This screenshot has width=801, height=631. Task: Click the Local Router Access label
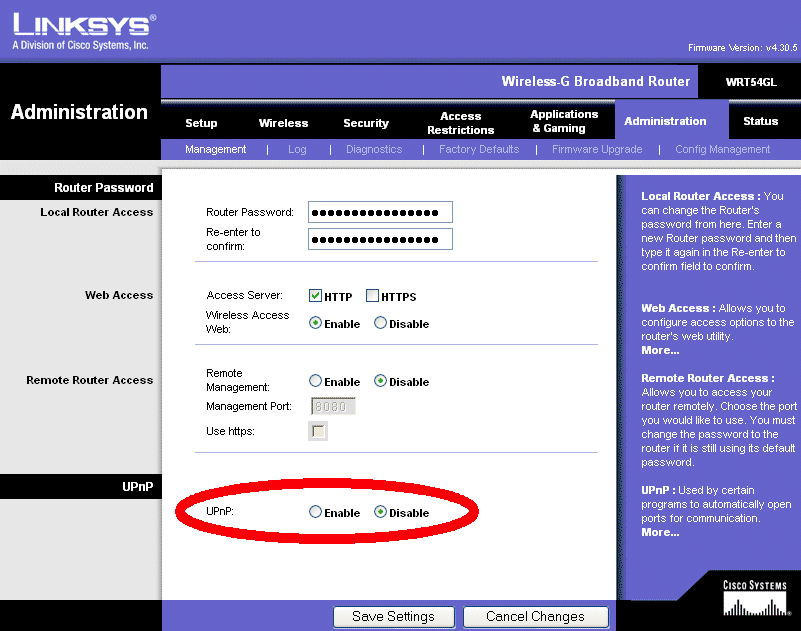point(97,212)
